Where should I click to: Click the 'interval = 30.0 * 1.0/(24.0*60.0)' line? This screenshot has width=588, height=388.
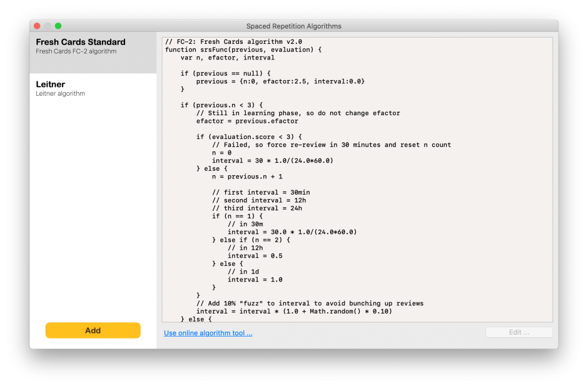point(292,232)
